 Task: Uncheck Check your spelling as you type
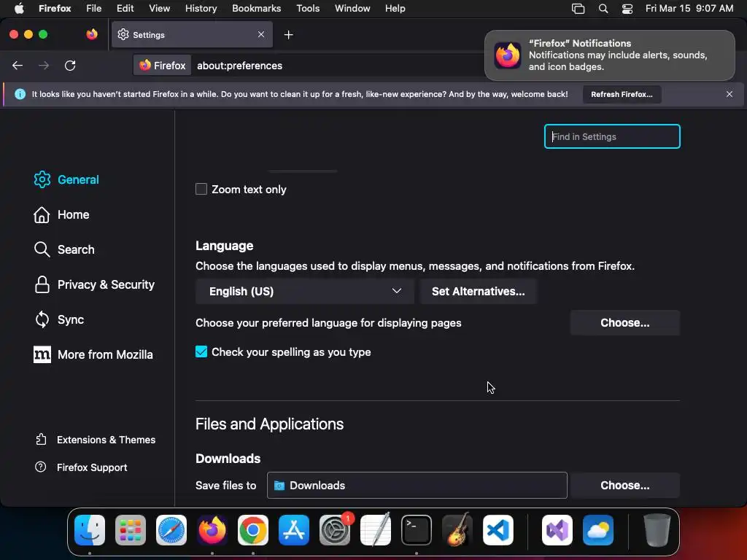click(x=201, y=352)
